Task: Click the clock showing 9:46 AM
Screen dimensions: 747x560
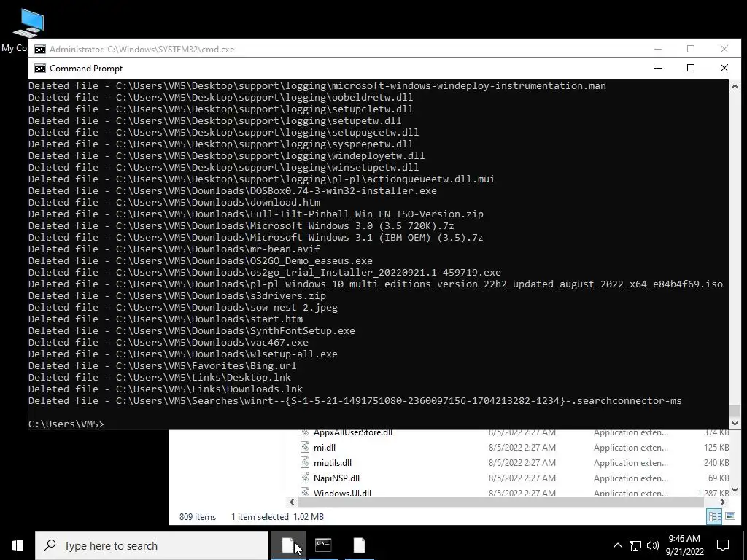Action: (x=684, y=545)
